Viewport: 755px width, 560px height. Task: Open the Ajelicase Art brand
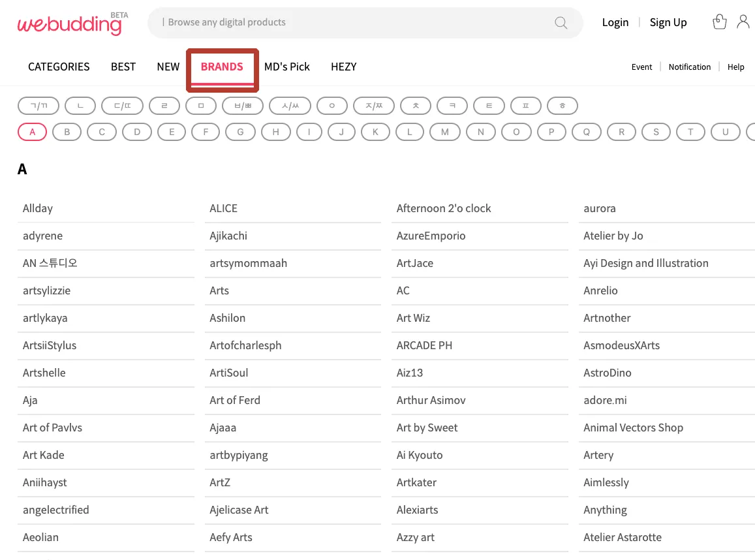[293, 510]
